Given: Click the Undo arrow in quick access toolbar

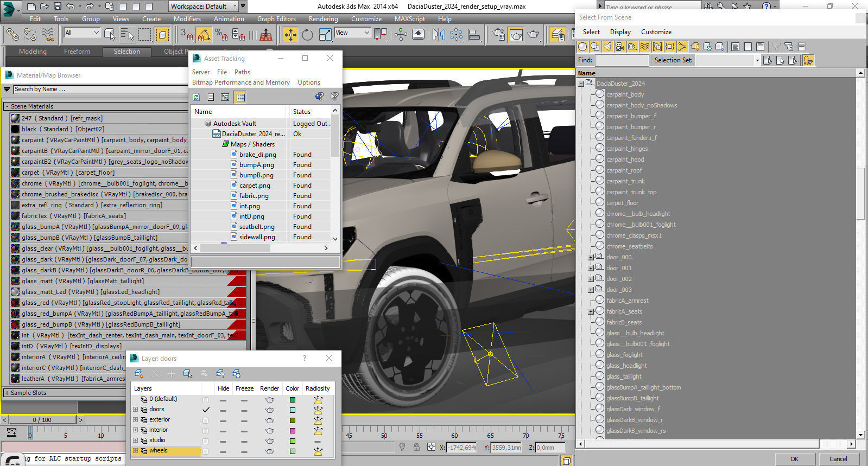Looking at the screenshot, I should [71, 7].
